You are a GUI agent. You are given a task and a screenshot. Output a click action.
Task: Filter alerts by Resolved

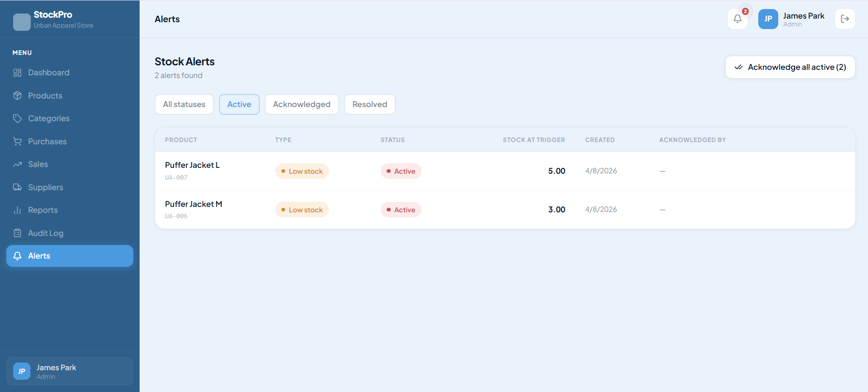[x=369, y=104]
